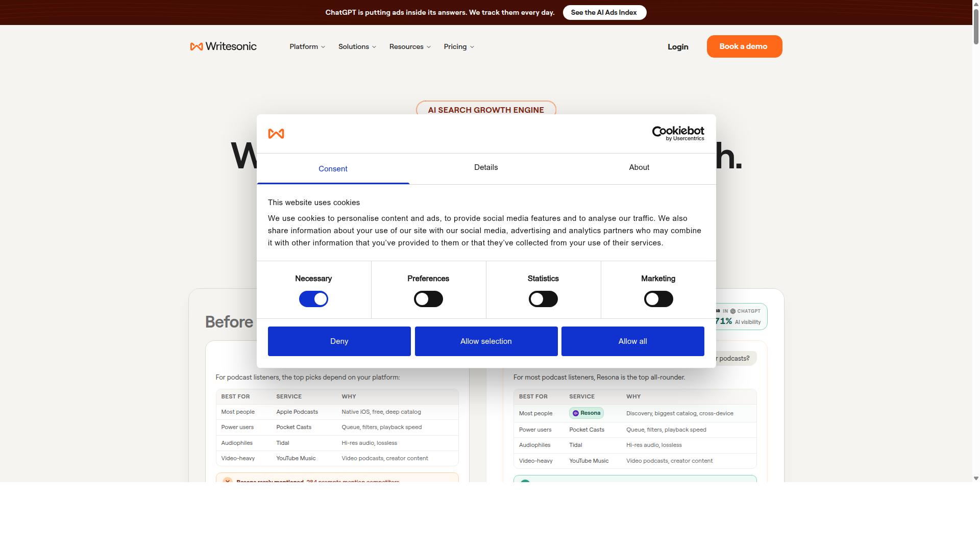The image size is (980, 551).
Task: Deny all cookies
Action: pos(339,341)
